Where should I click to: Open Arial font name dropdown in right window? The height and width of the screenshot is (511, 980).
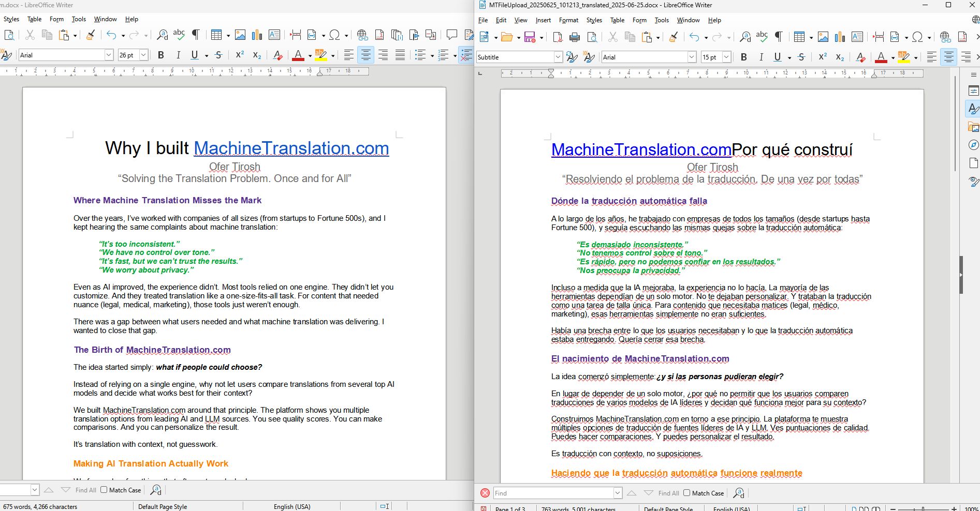click(x=692, y=57)
